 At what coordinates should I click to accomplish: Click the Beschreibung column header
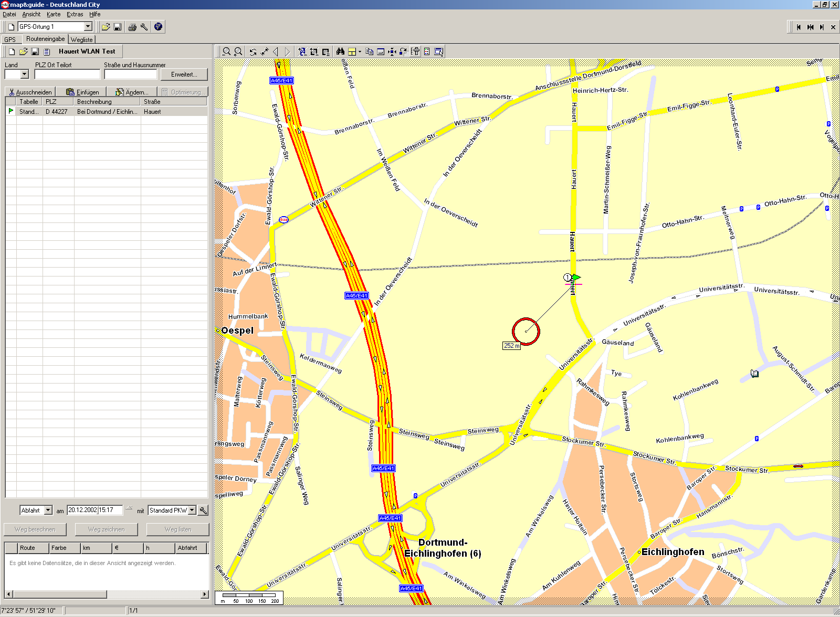(107, 102)
